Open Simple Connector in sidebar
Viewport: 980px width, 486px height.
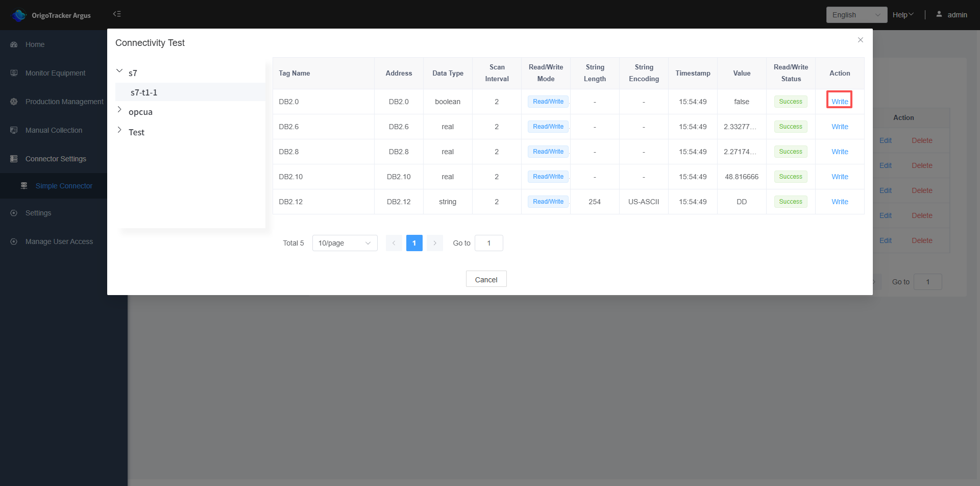[64, 186]
